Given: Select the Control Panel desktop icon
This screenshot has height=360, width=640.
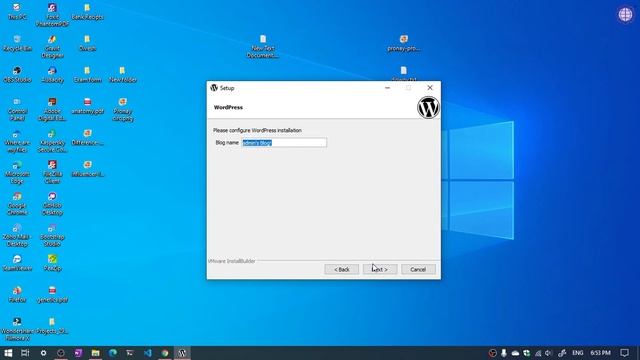Looking at the screenshot, I should click(17, 109).
